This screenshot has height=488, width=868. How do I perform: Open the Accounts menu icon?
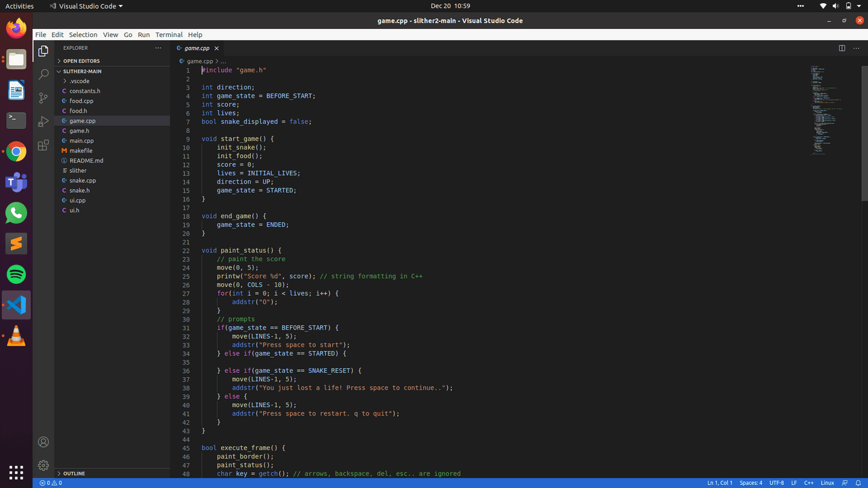43,442
